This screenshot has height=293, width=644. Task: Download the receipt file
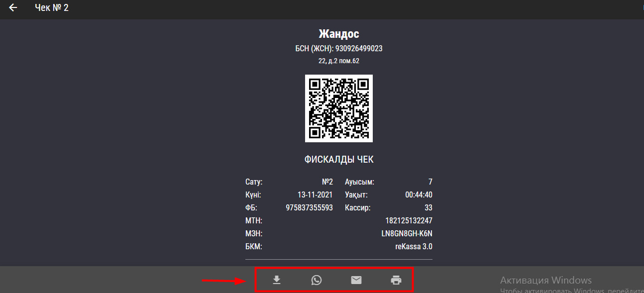coord(277,280)
